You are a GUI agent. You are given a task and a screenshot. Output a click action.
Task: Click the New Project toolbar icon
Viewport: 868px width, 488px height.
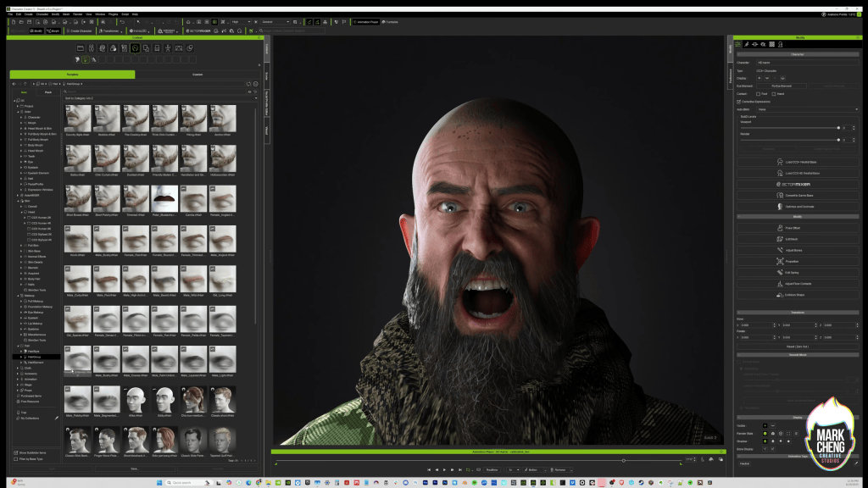(14, 22)
